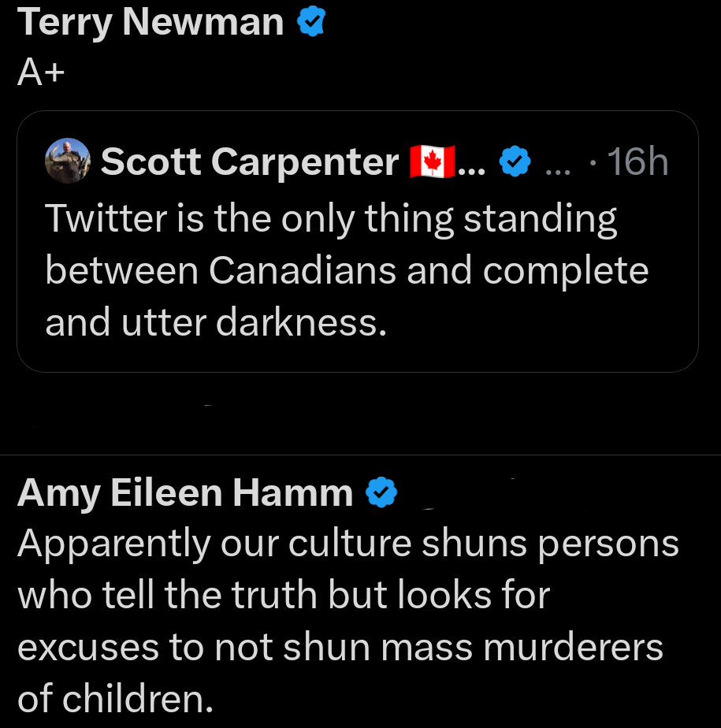721x728 pixels.
Task: Click Terry Newman's verified badge
Action: coord(311,24)
